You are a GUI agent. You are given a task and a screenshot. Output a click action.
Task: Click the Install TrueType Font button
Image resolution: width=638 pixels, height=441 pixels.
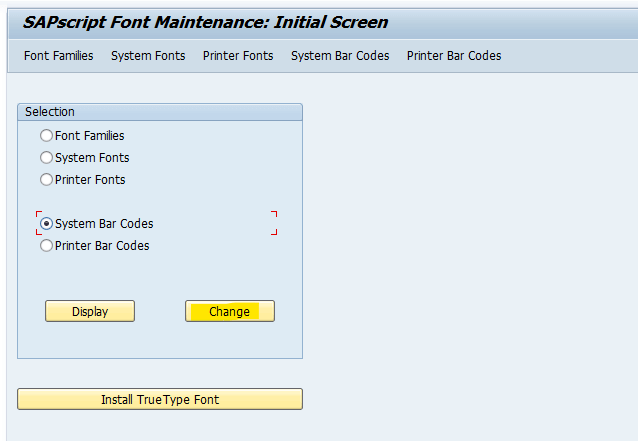click(x=160, y=399)
